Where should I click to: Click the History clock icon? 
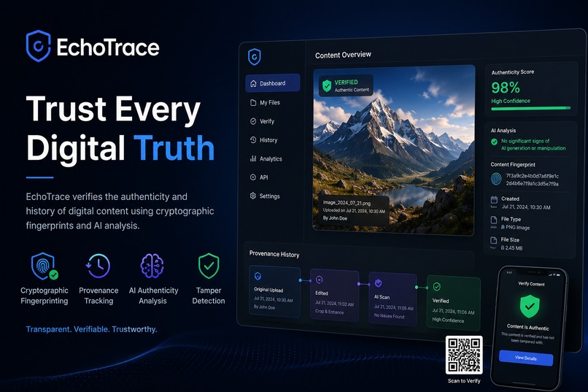[253, 140]
